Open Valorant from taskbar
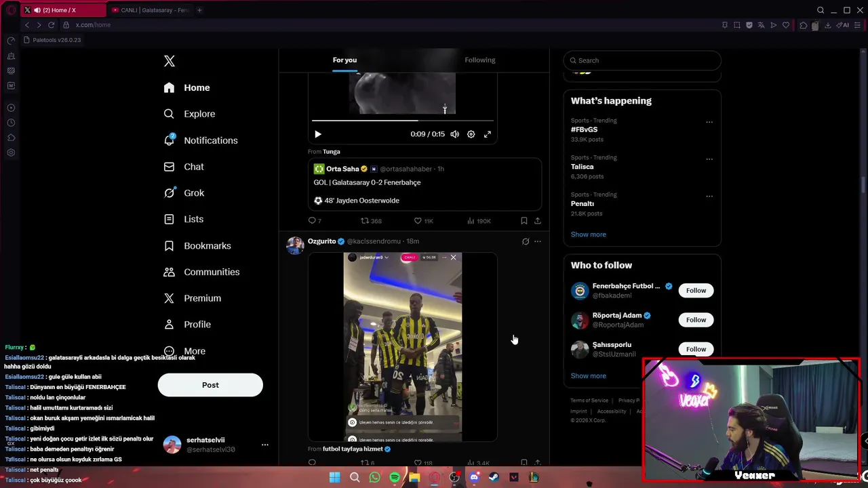The image size is (868, 488). 514,478
